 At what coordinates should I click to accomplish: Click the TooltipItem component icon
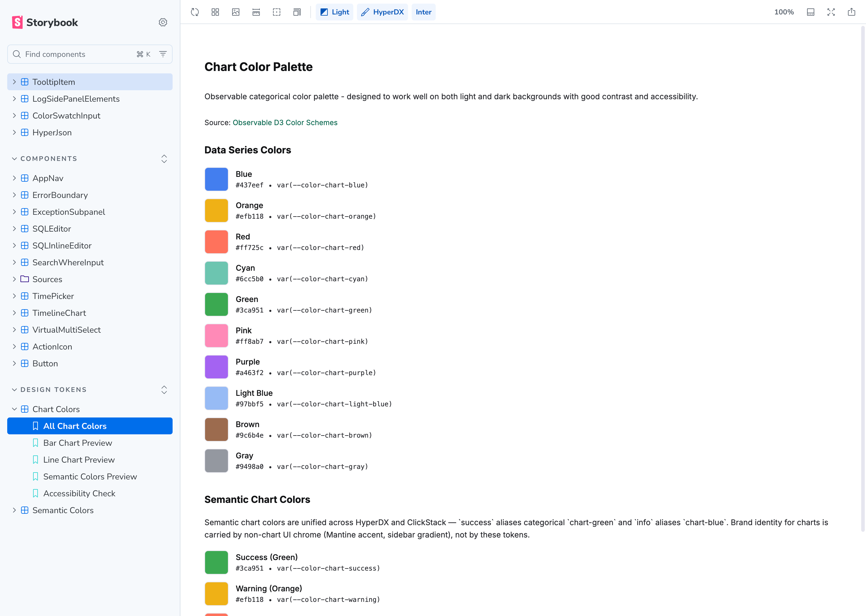(x=25, y=82)
